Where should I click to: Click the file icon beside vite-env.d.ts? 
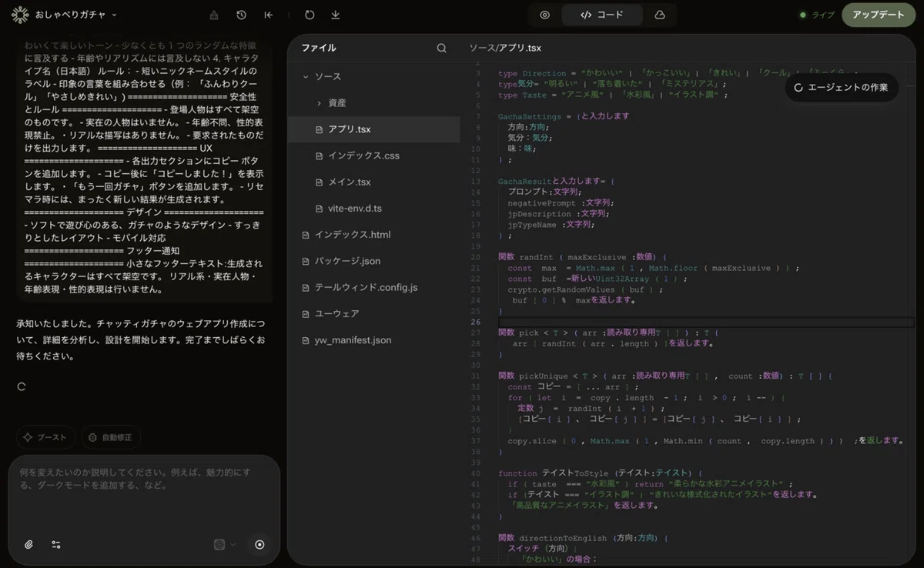320,209
